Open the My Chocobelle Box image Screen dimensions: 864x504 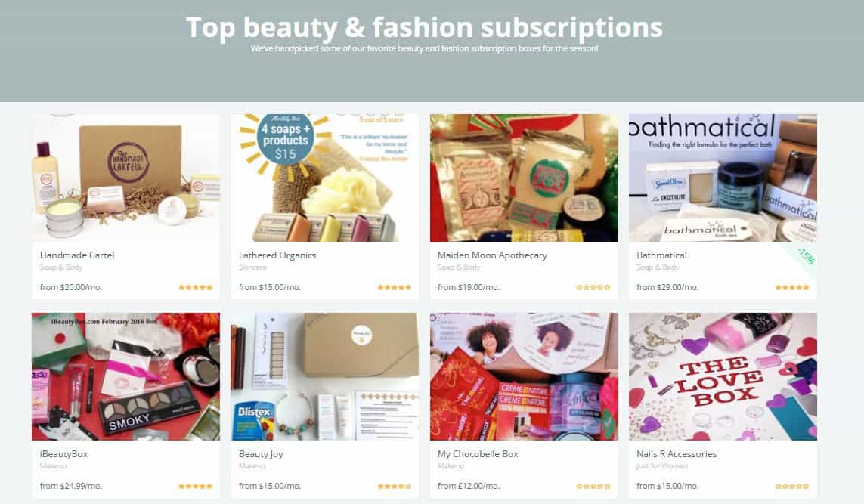(x=524, y=376)
